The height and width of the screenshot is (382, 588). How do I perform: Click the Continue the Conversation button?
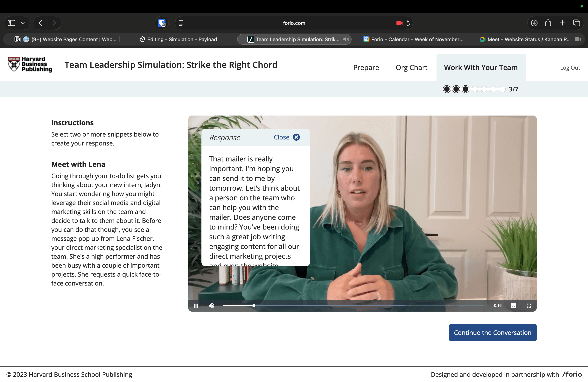coord(492,333)
